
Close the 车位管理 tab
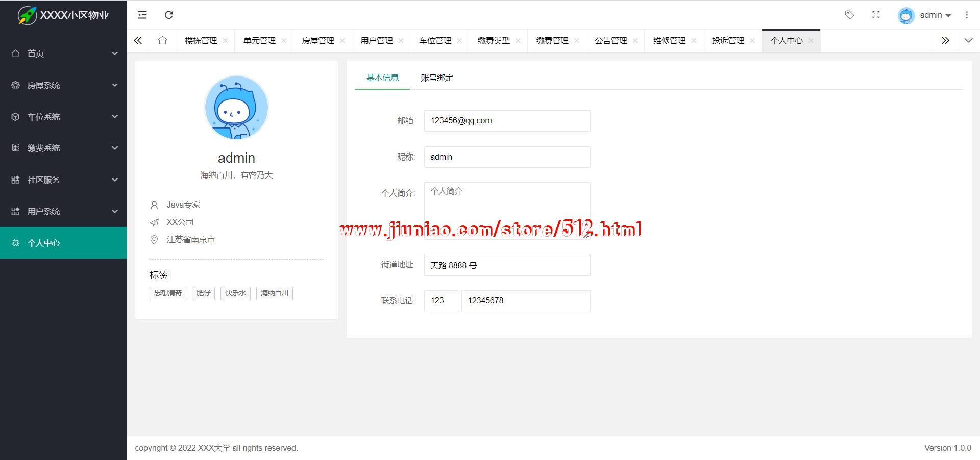[459, 41]
